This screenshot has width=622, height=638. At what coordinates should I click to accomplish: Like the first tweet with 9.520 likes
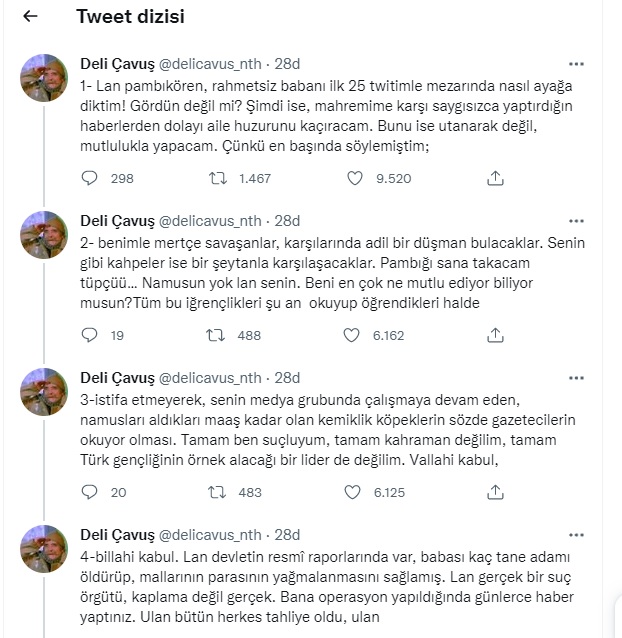(x=354, y=178)
